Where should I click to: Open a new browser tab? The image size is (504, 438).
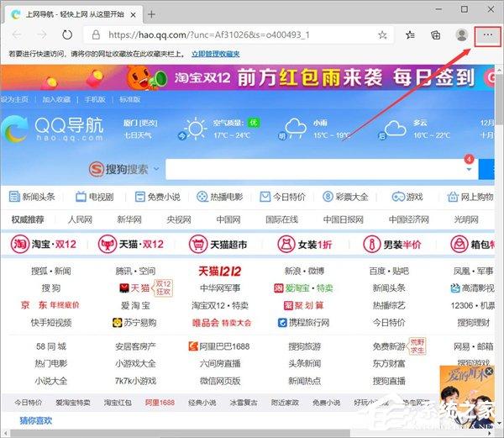(151, 14)
